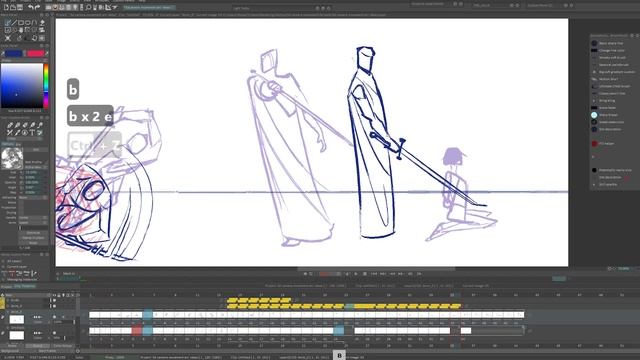This screenshot has width=640, height=360.
Task: Select the red B color swatch
Action: [x=36, y=53]
